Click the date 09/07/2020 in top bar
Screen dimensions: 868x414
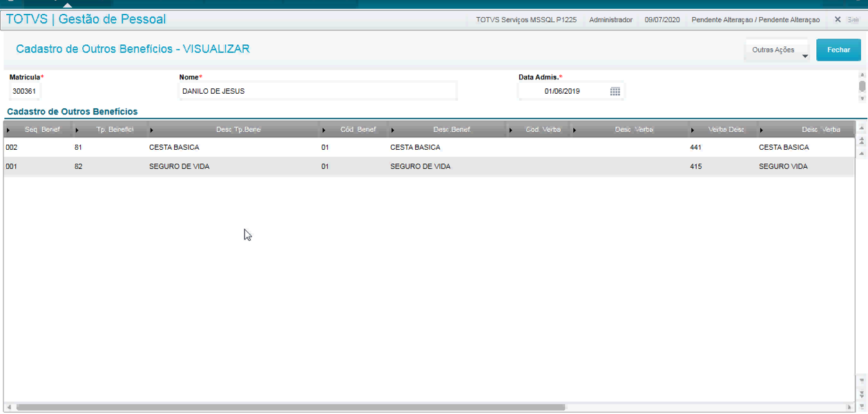pos(662,20)
